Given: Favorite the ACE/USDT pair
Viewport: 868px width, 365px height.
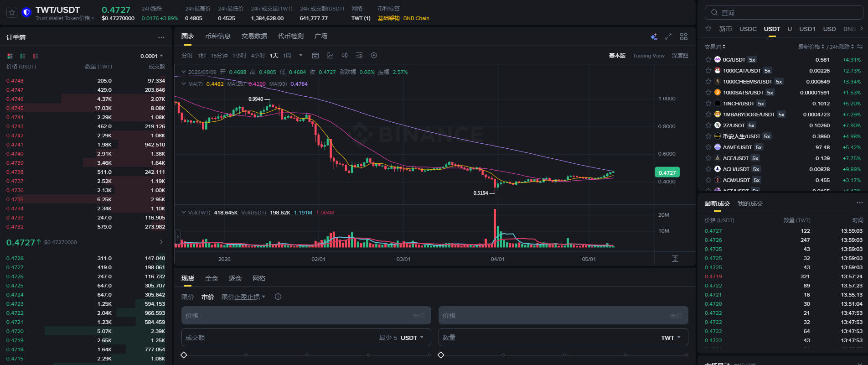Looking at the screenshot, I should pos(708,158).
